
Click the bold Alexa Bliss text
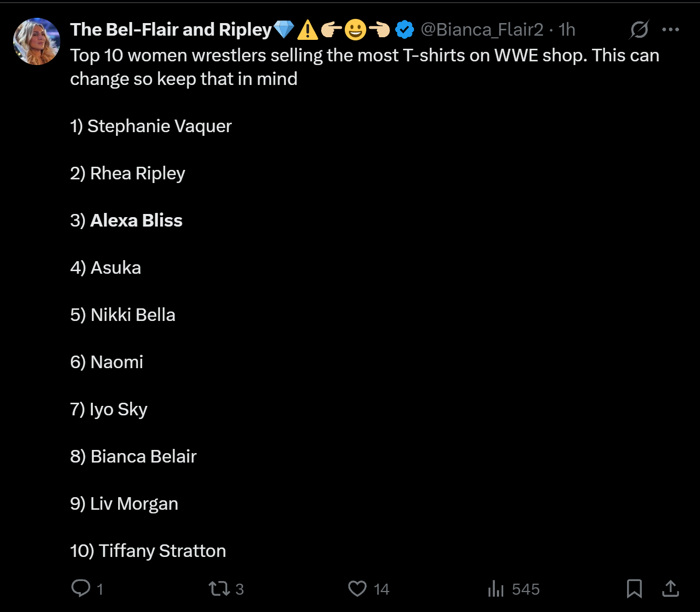pos(136,220)
